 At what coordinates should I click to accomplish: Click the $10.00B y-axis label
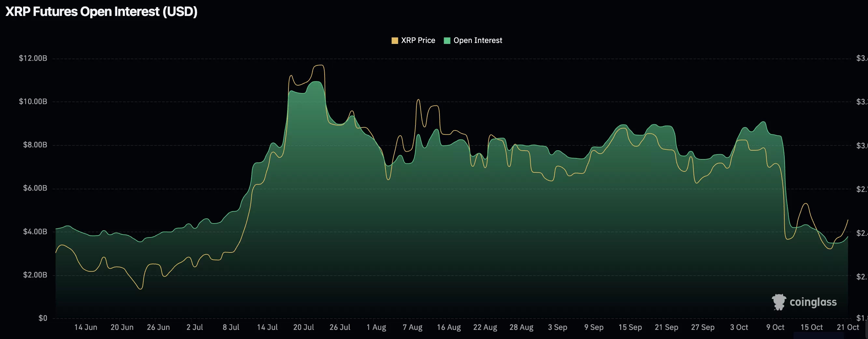point(33,101)
